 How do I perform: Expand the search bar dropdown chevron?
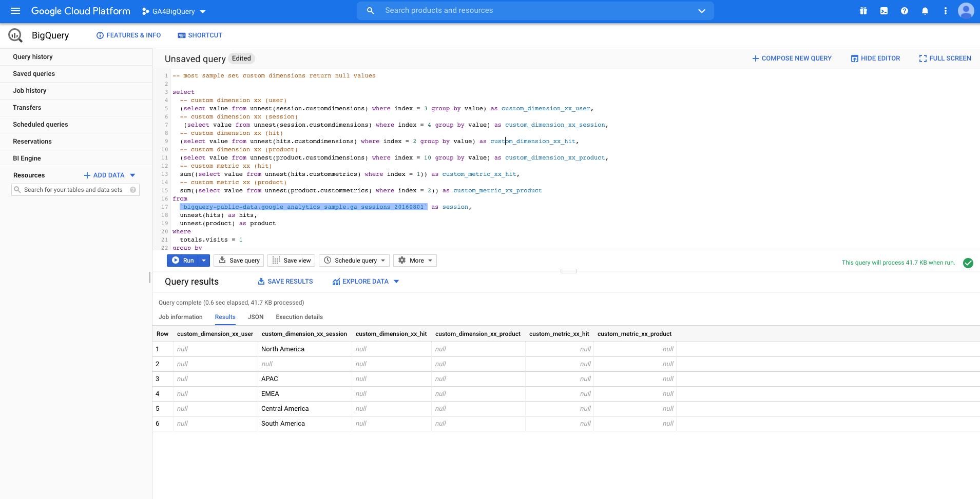pyautogui.click(x=702, y=11)
